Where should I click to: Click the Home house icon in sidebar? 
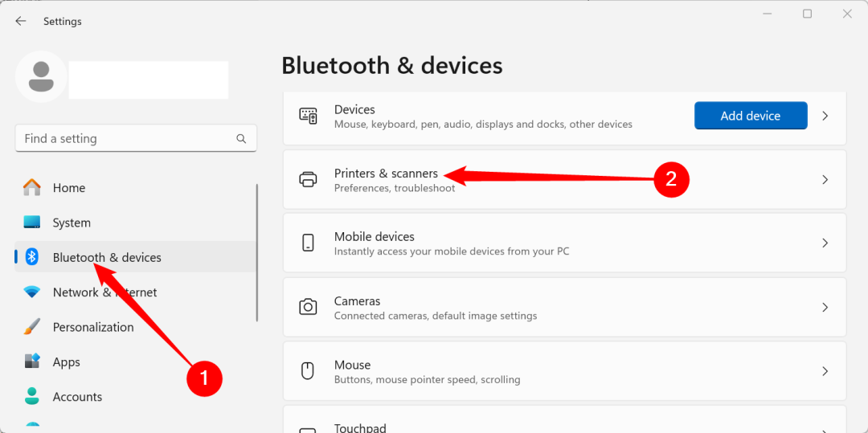point(32,187)
